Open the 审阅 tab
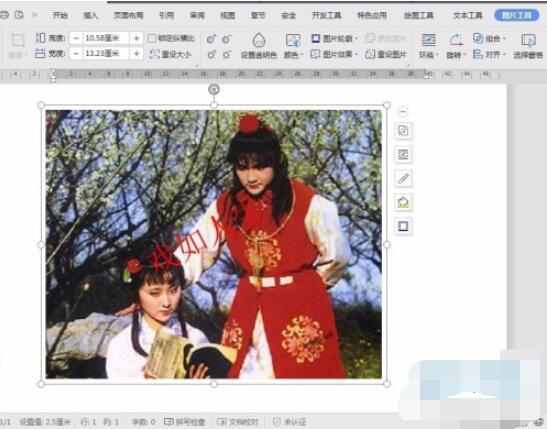 point(197,15)
